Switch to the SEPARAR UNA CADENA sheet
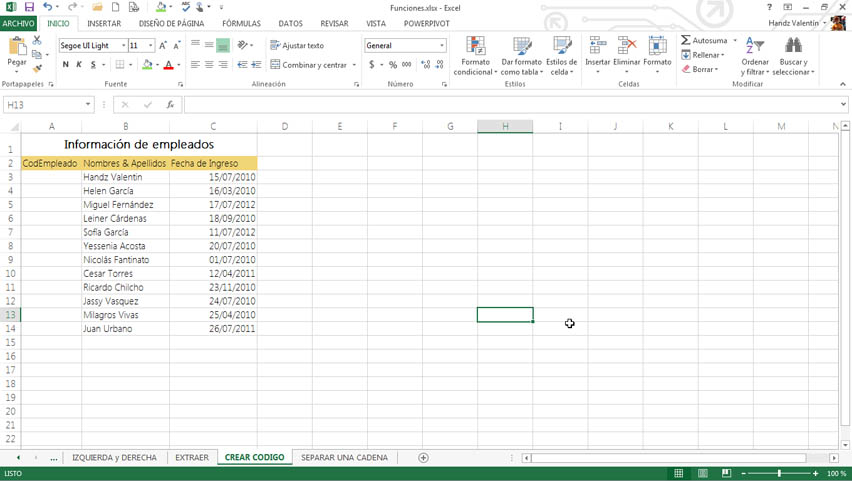Viewport: 852px width, 481px height. pos(344,457)
